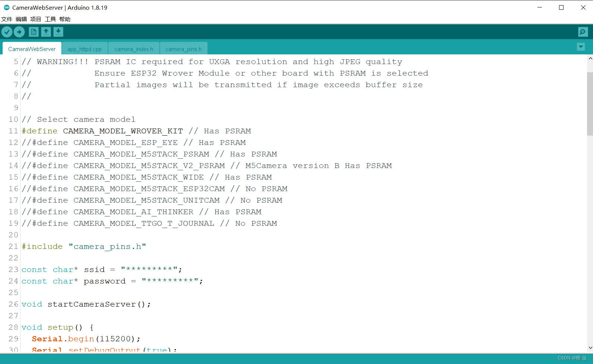Click CAMERA_MODEL_WROVER_KIT on line 11

[123, 131]
